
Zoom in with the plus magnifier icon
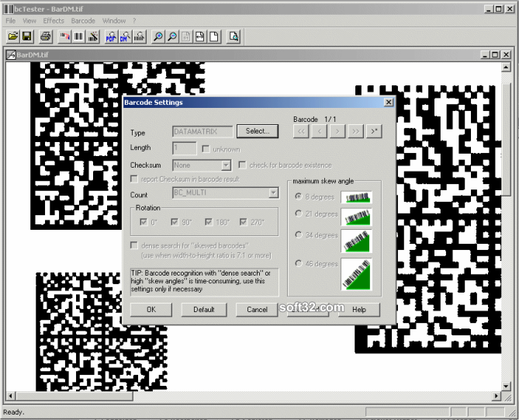(158, 36)
